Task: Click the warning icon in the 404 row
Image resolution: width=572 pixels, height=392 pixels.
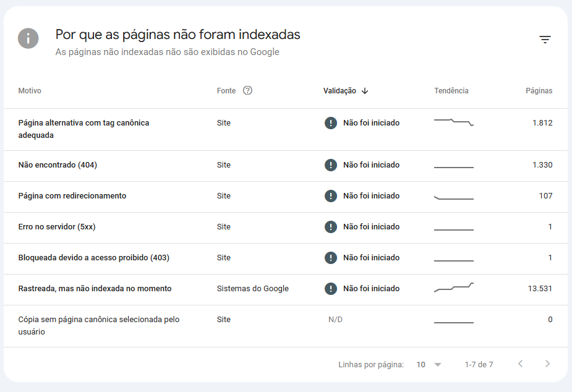Action: click(331, 165)
